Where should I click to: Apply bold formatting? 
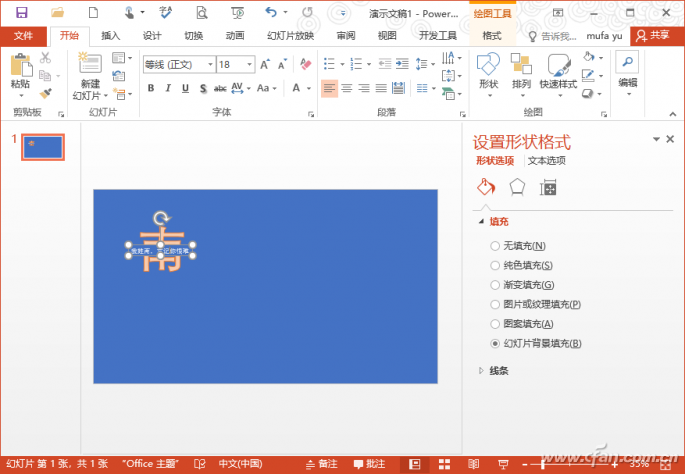[151, 88]
